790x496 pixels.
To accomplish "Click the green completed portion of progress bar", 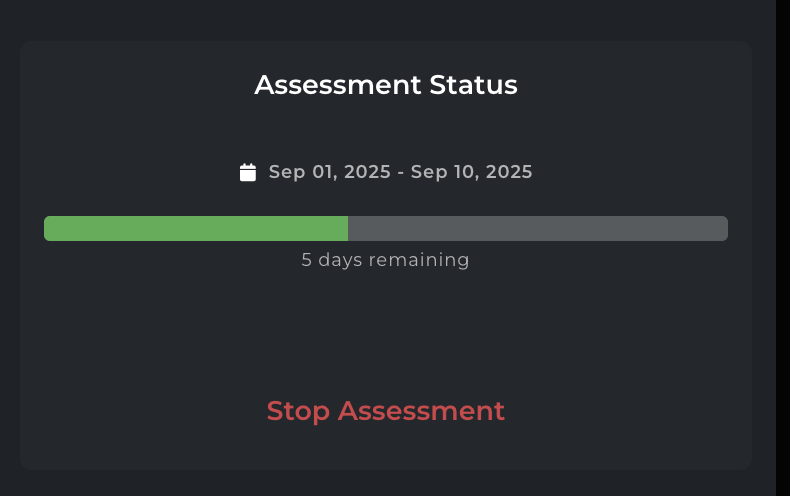I will pyautogui.click(x=196, y=228).
